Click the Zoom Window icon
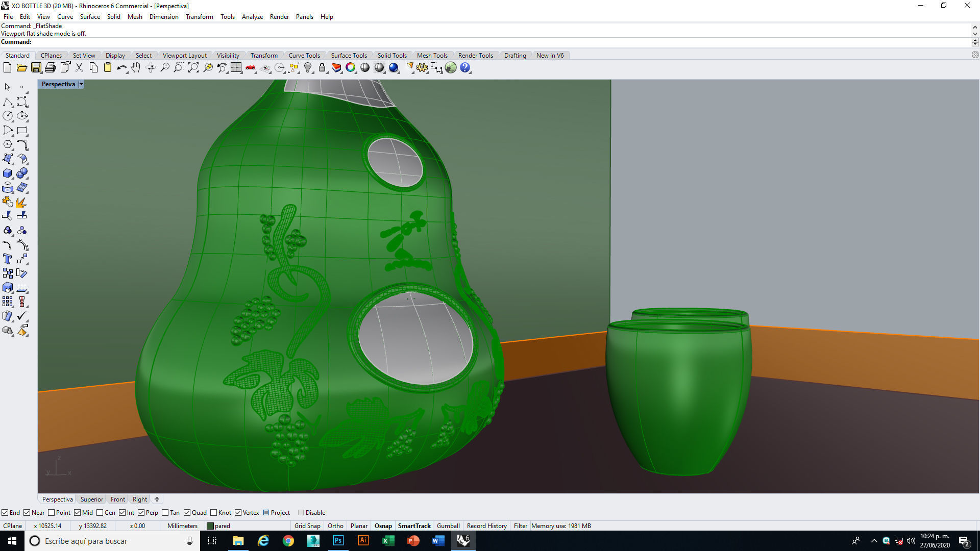This screenshot has height=551, width=980. (x=179, y=67)
